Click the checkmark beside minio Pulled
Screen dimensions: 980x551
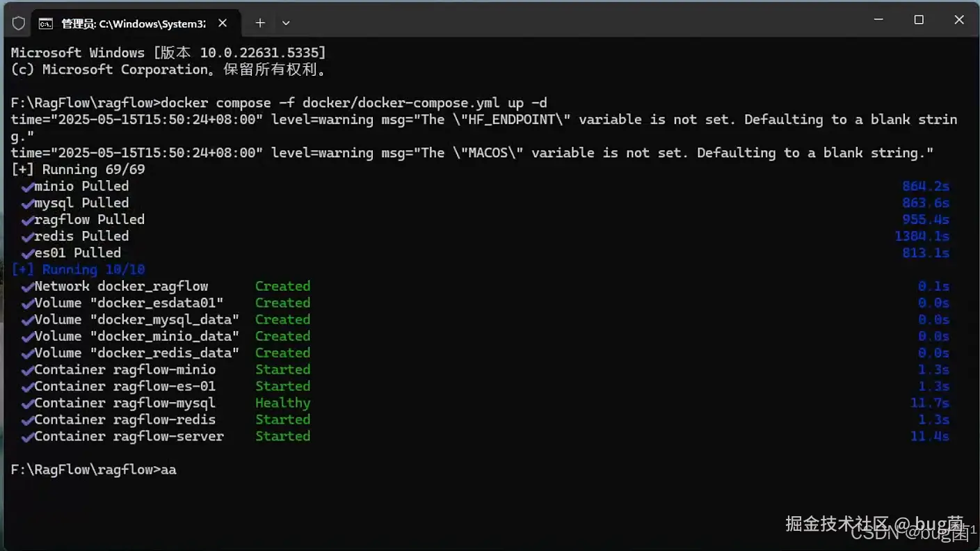point(27,186)
